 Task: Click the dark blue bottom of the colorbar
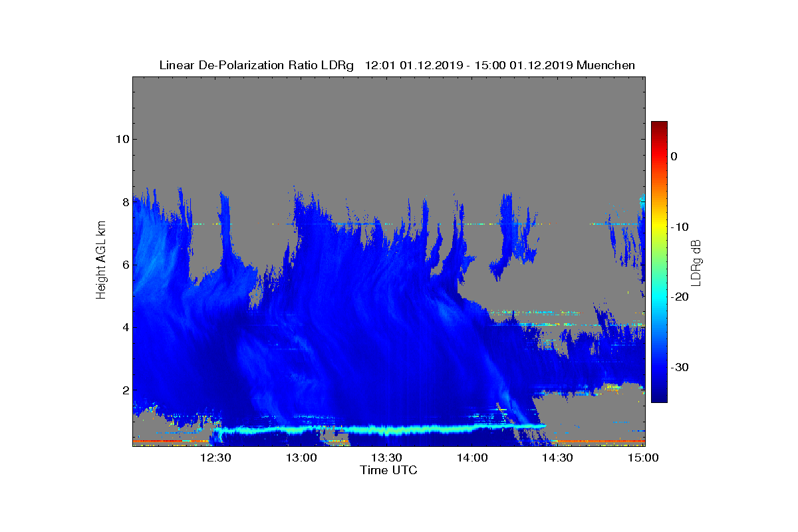659,397
